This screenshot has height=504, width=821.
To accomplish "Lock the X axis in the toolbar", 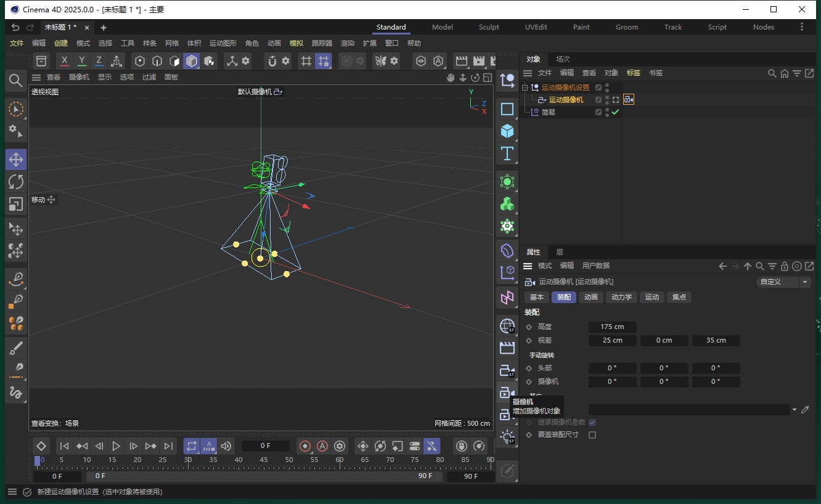I will tap(64, 60).
